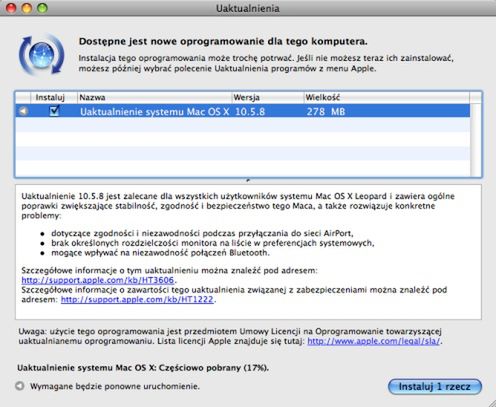The height and width of the screenshot is (407, 496).
Task: Click the Uaktualnienia window title
Action: click(248, 8)
